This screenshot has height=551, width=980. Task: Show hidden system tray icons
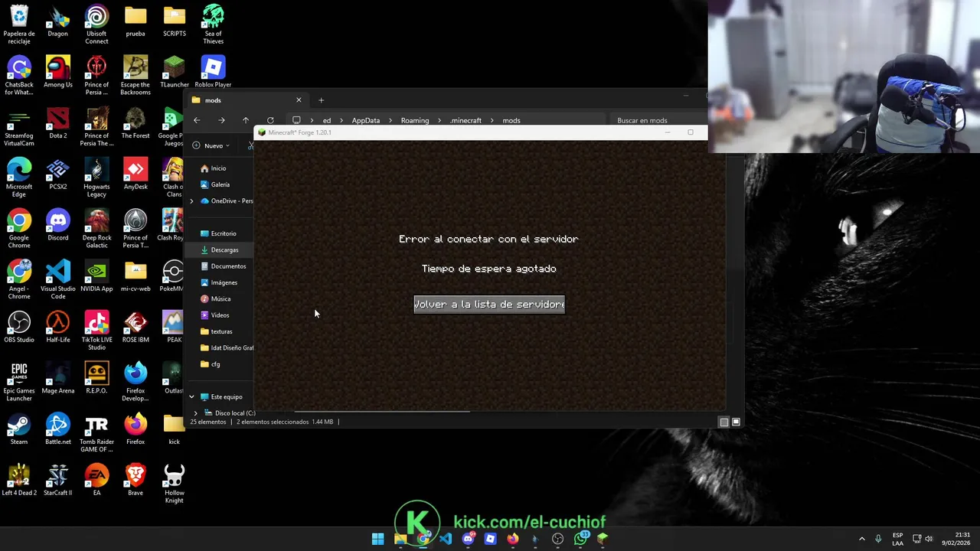tap(861, 539)
